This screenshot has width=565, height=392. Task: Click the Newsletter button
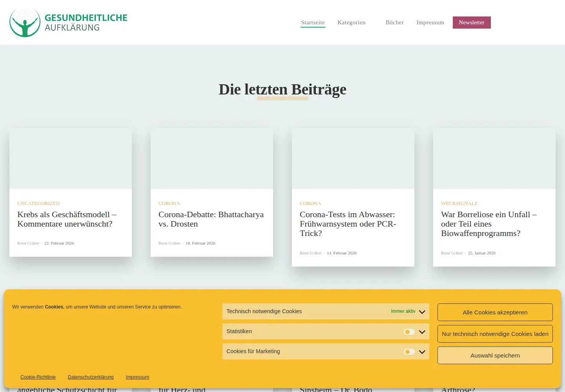(472, 22)
